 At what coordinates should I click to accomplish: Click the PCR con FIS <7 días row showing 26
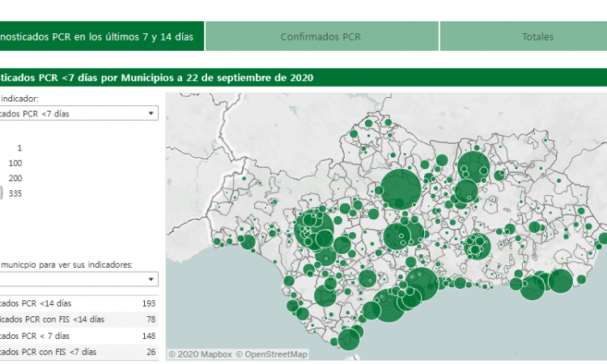click(77, 352)
